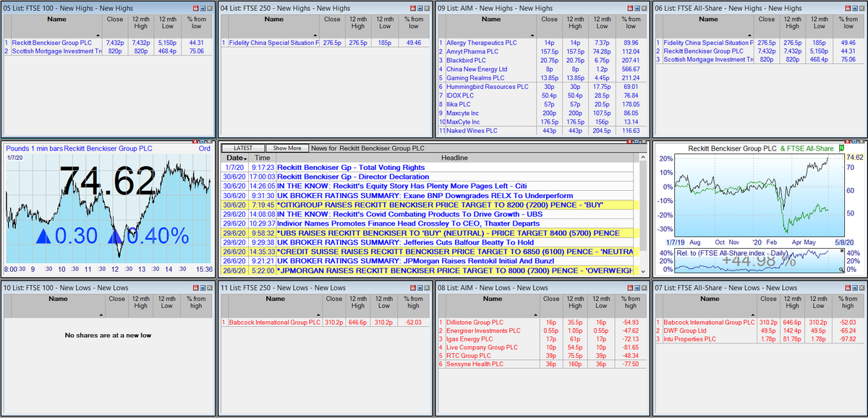Click Headline column header in news panel
The width and height of the screenshot is (868, 418).
(x=454, y=158)
